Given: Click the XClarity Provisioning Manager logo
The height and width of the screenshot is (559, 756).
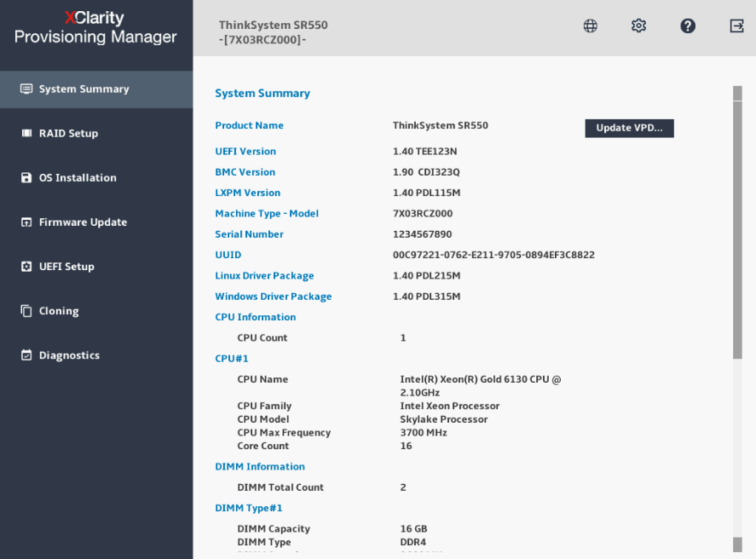Looking at the screenshot, I should (x=95, y=27).
